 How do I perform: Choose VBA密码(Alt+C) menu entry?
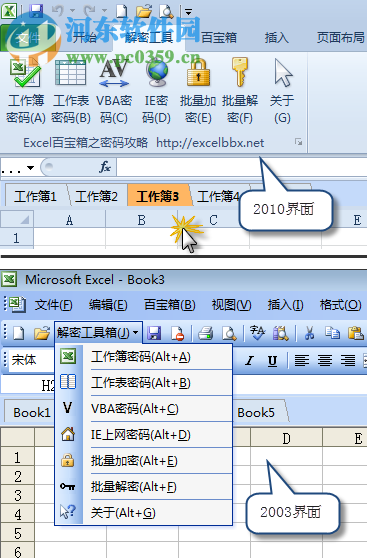coord(144,409)
